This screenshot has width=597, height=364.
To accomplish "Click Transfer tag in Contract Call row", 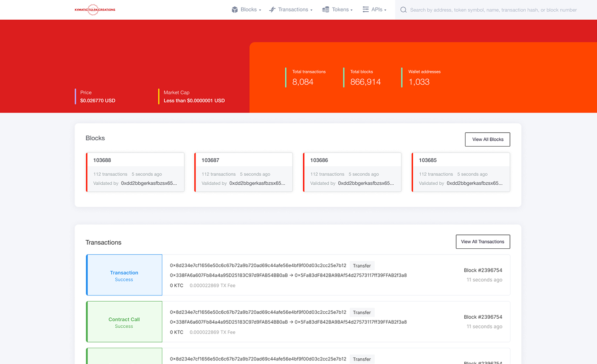I will (x=362, y=312).
